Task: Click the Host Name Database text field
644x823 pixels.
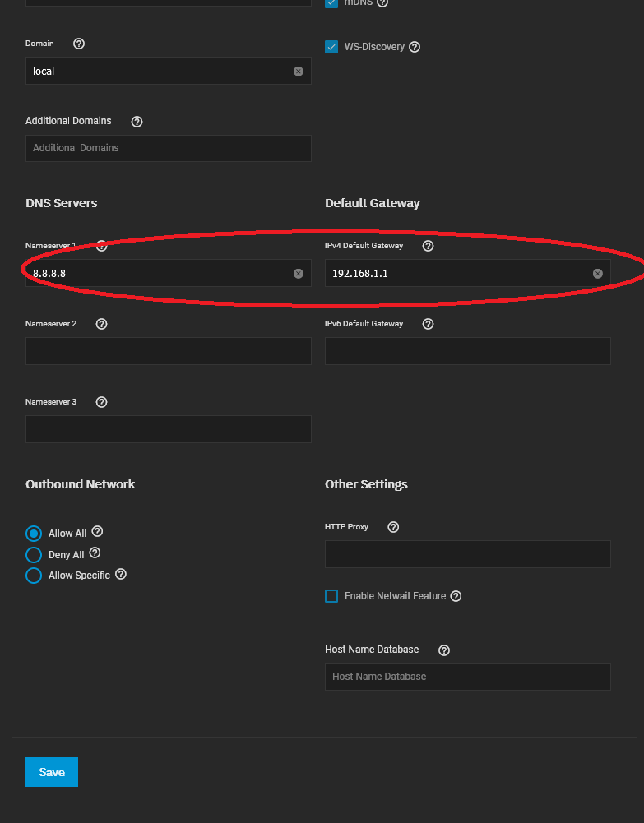Action: coord(467,677)
